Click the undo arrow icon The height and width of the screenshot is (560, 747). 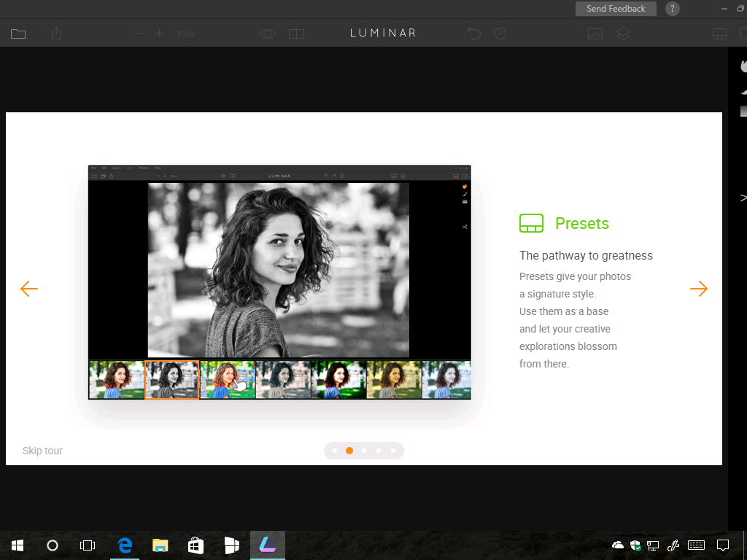474,34
